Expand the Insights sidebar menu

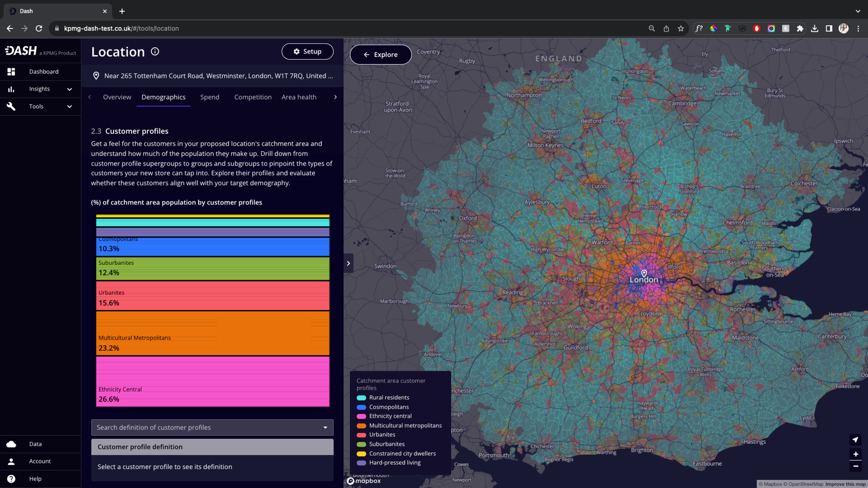pyautogui.click(x=69, y=89)
